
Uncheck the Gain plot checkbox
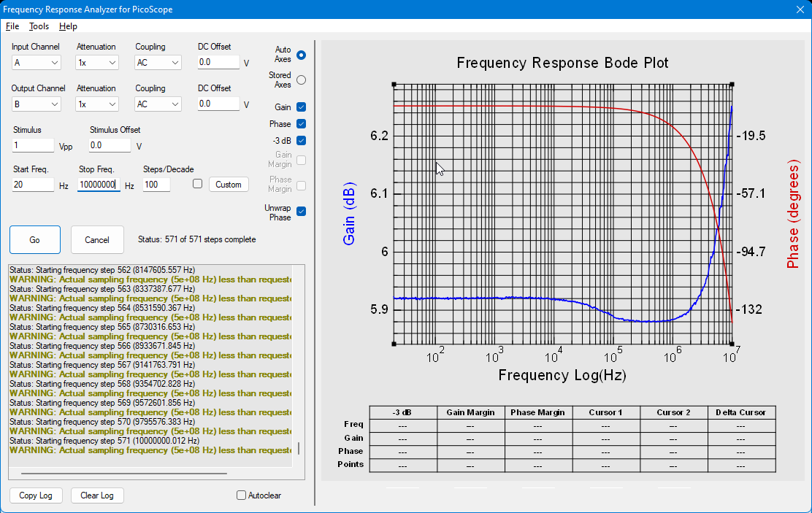pos(301,107)
